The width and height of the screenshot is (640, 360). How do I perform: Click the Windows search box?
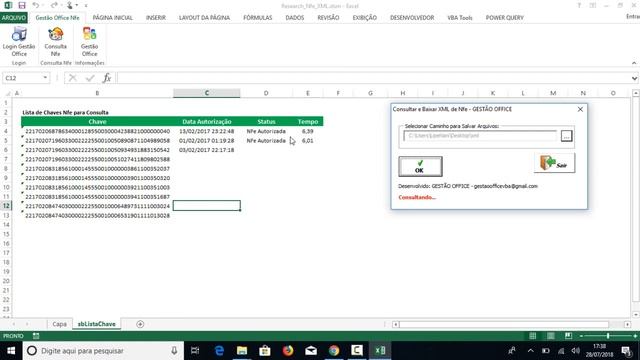point(103,351)
